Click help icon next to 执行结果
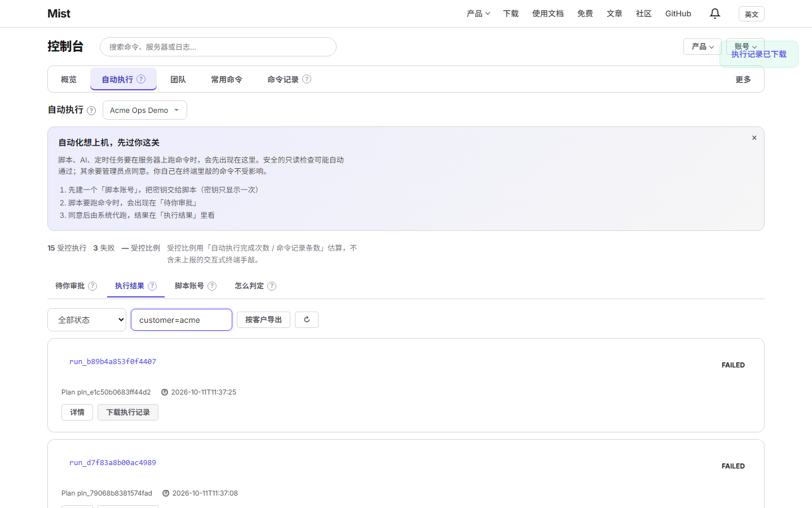The image size is (812, 508). click(x=152, y=286)
